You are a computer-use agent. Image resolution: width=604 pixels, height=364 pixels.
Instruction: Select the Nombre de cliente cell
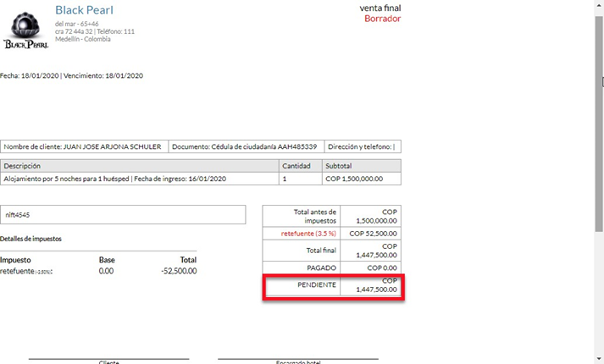pyautogui.click(x=83, y=146)
